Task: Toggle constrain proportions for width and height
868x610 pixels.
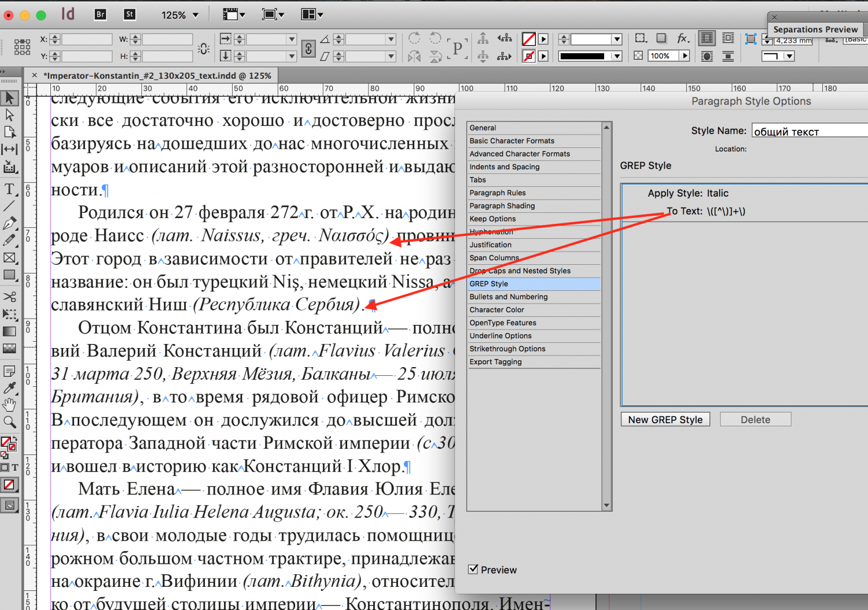Action: pos(204,49)
